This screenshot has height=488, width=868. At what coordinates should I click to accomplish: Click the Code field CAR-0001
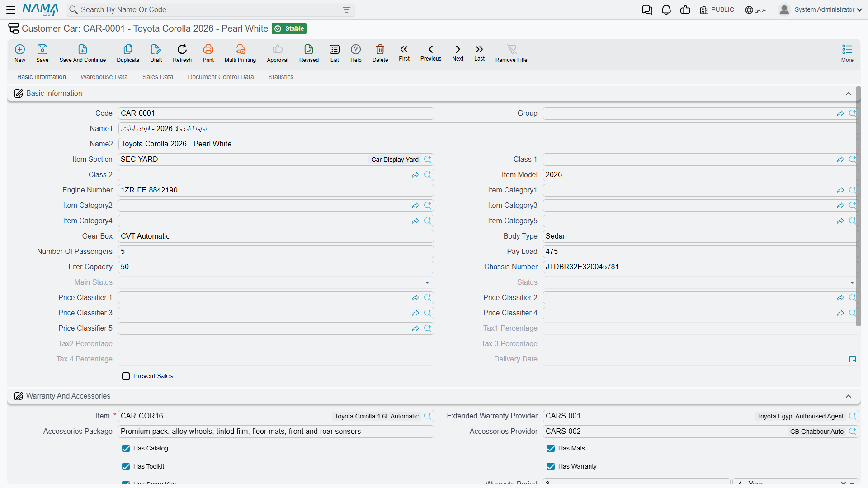[x=276, y=113]
